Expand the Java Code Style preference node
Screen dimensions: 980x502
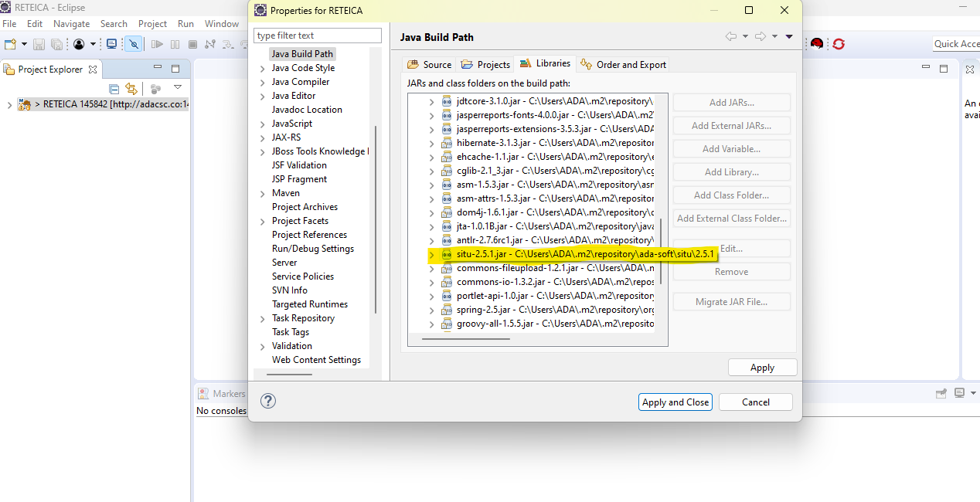coord(263,69)
